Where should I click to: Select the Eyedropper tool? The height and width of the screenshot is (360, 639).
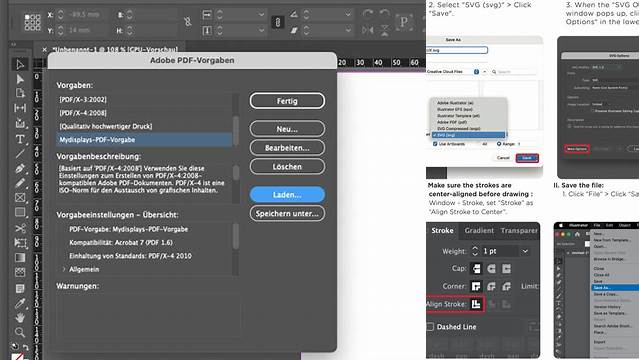[x=20, y=303]
